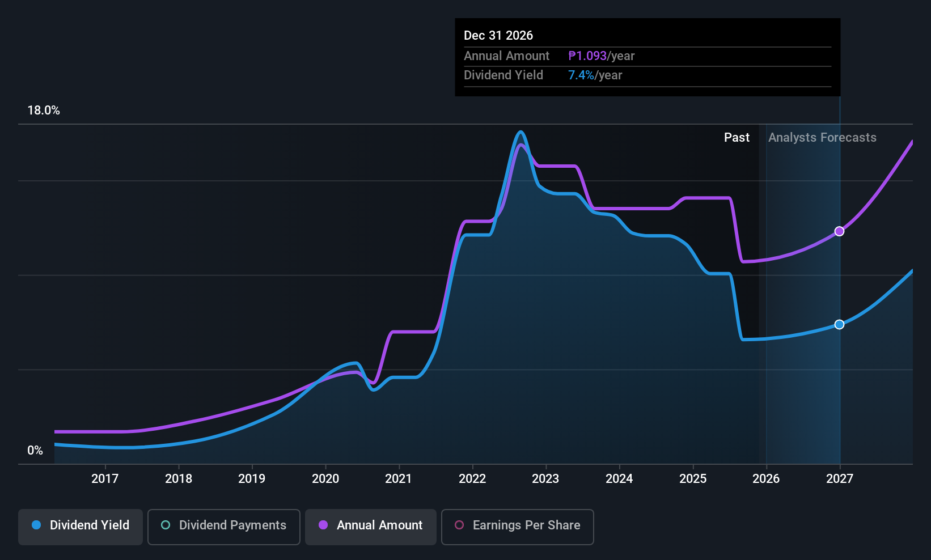931x560 pixels.
Task: Click the 7.4% Dividend Yield value link
Action: tap(581, 75)
